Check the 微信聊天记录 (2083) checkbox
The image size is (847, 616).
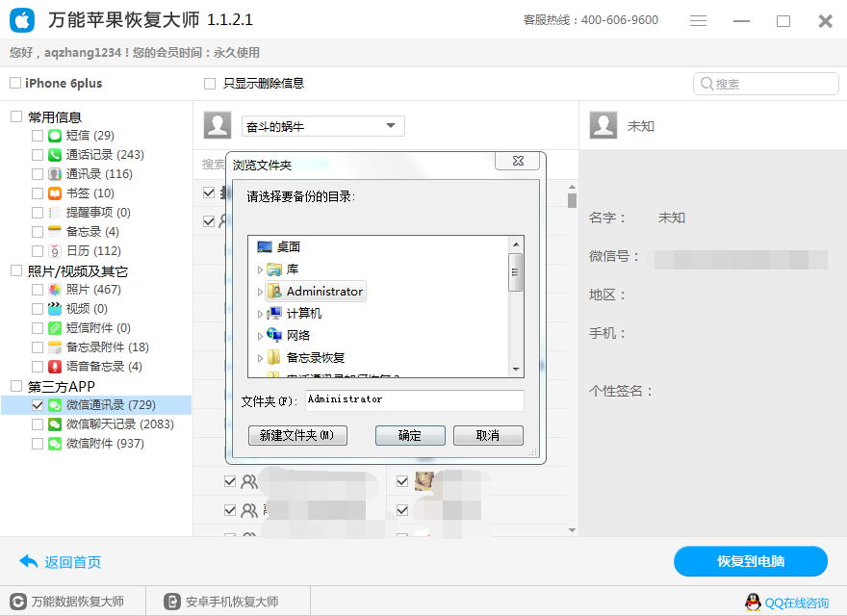pos(38,424)
